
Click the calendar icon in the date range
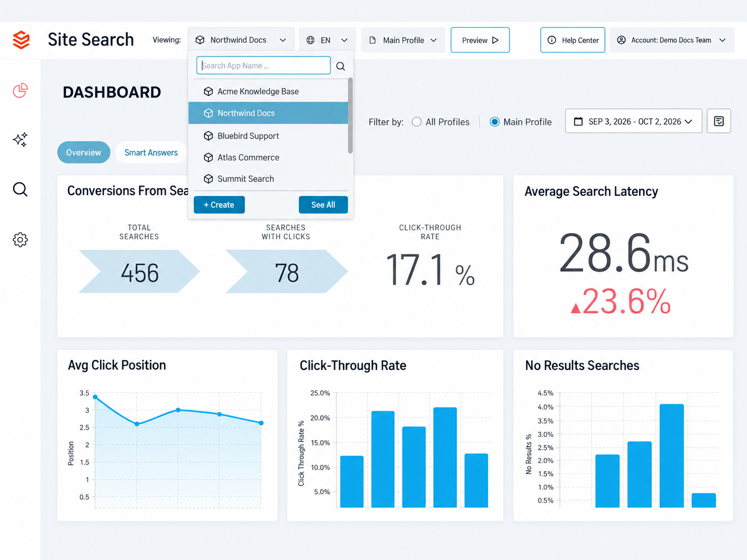(x=578, y=122)
